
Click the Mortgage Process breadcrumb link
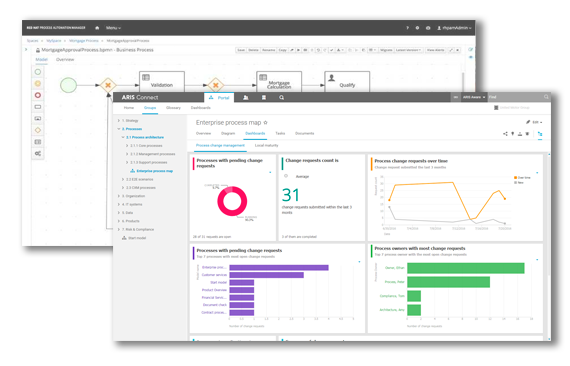[84, 41]
